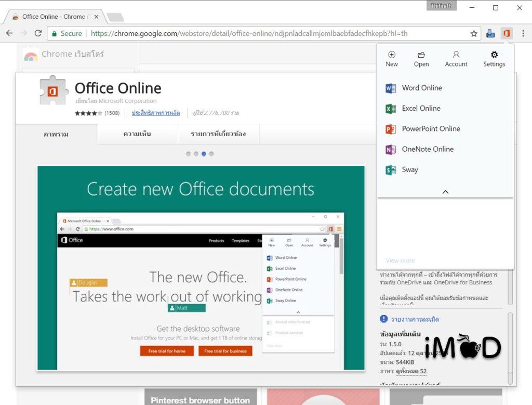Viewport: 532px width, 405px height.
Task: Open PowerPoint Online from the popup
Action: pos(430,129)
